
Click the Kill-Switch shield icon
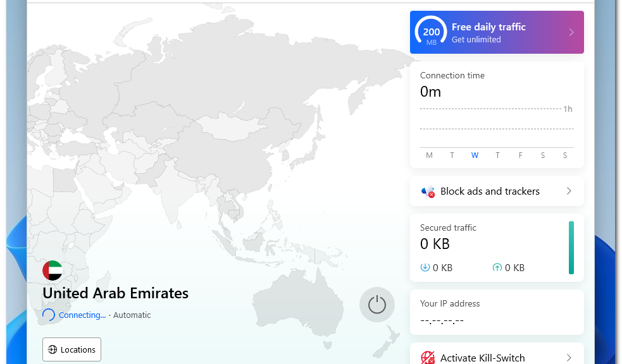[428, 358]
